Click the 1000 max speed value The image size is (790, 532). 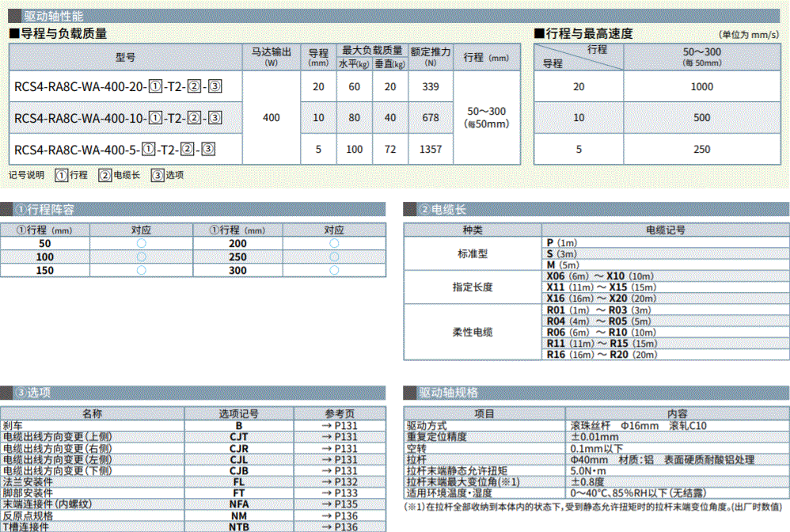(x=702, y=86)
